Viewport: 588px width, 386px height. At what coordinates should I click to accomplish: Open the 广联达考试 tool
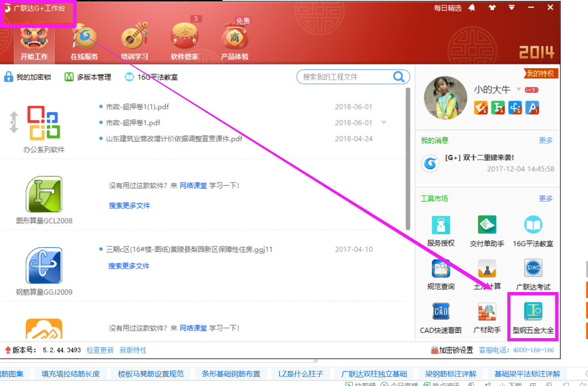coord(533,275)
